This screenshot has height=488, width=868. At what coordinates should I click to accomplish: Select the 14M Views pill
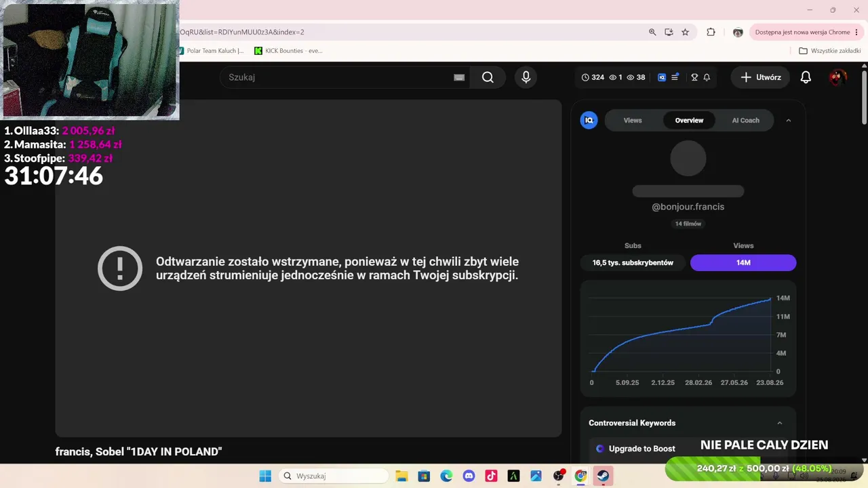tap(743, 262)
